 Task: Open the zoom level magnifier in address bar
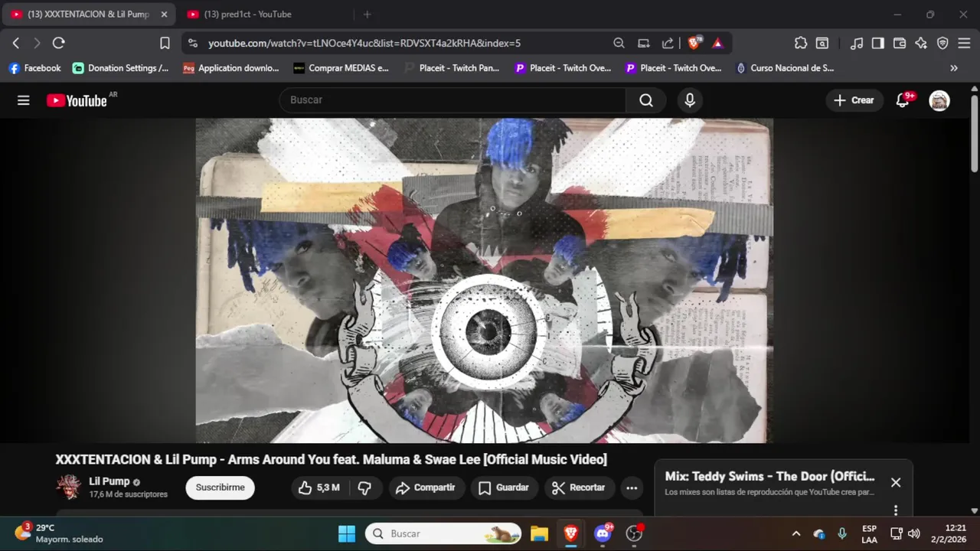click(x=619, y=43)
